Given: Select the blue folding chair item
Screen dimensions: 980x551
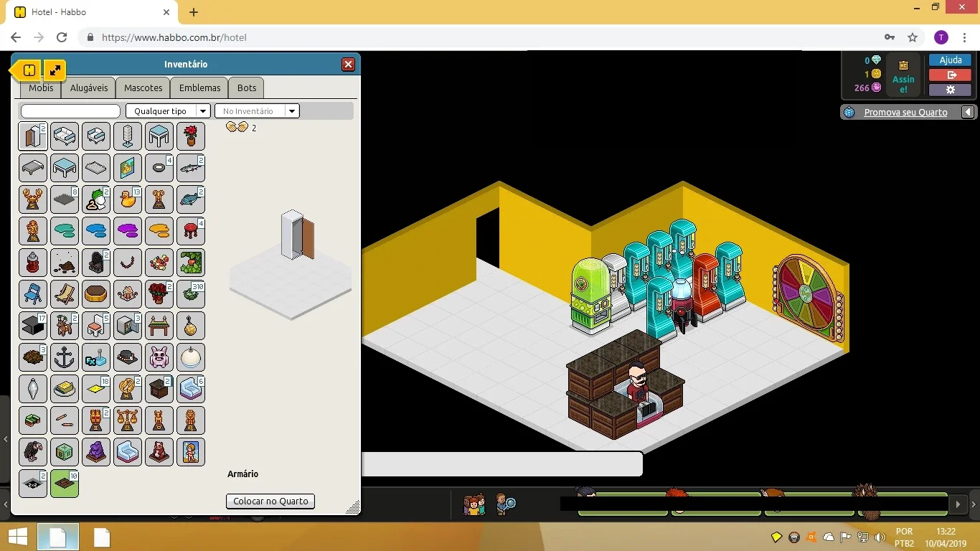Looking at the screenshot, I should (x=33, y=294).
